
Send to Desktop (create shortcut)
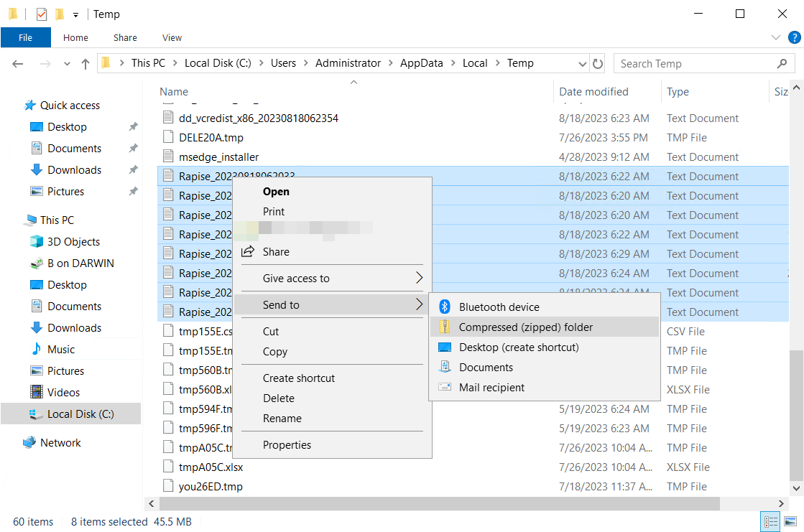pyautogui.click(x=545, y=347)
